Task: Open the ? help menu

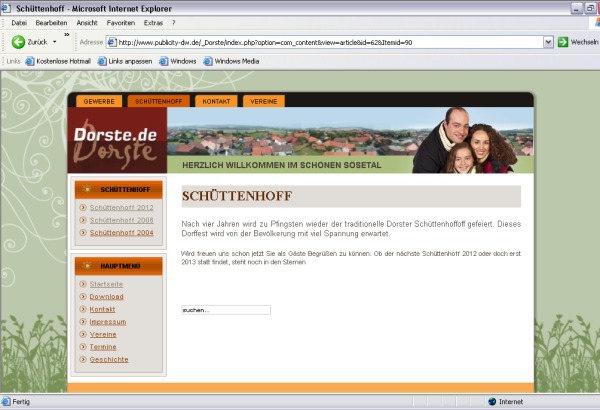Action: (174, 23)
